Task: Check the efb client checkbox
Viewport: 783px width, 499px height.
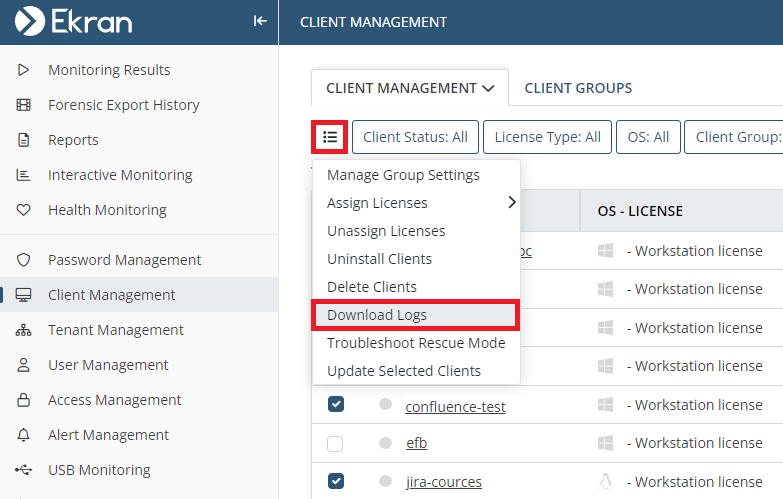Action: (x=336, y=443)
